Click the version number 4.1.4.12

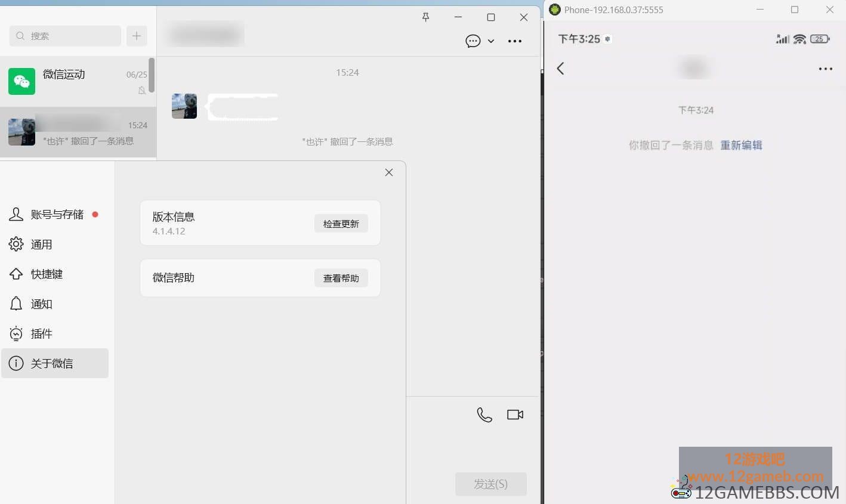coord(169,231)
